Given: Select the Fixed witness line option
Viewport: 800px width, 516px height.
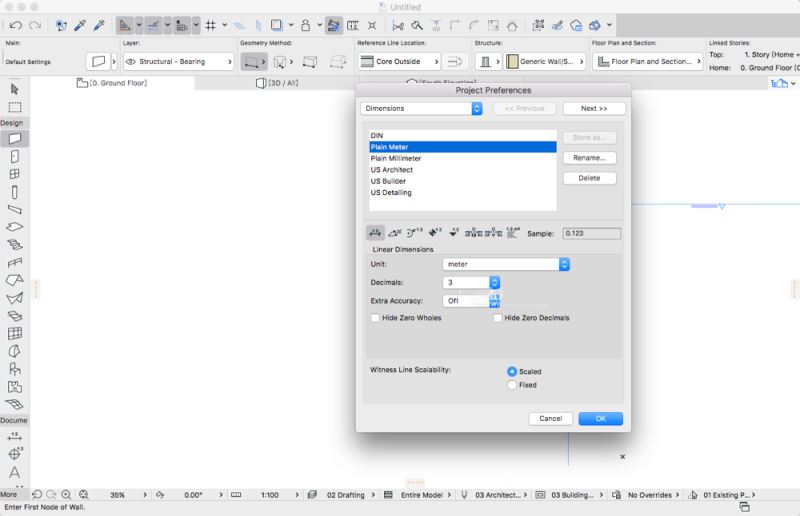Looking at the screenshot, I should [x=513, y=384].
